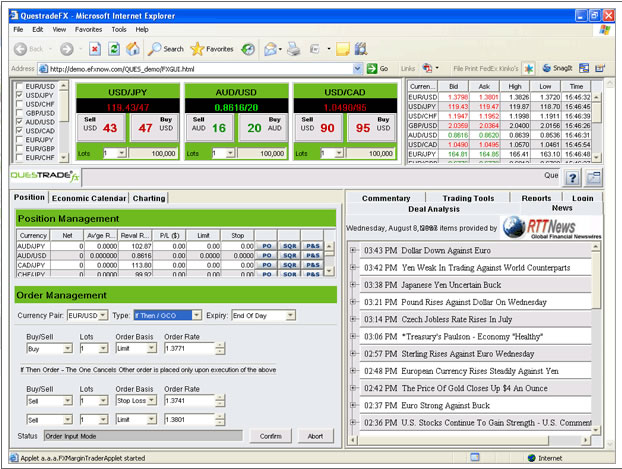Open the Order Basis Stop Loss dropdown

click(x=152, y=401)
